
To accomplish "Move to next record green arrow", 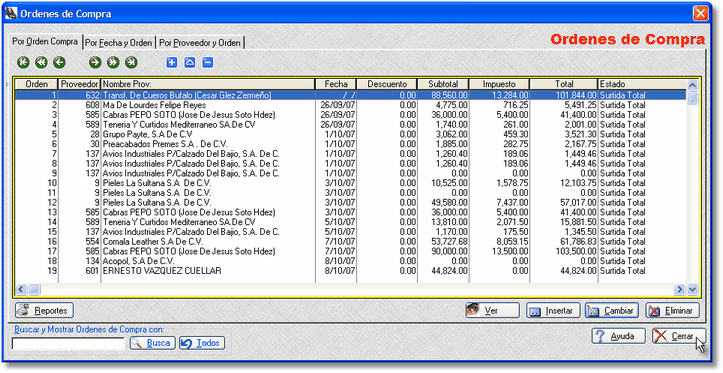I will pyautogui.click(x=95, y=62).
